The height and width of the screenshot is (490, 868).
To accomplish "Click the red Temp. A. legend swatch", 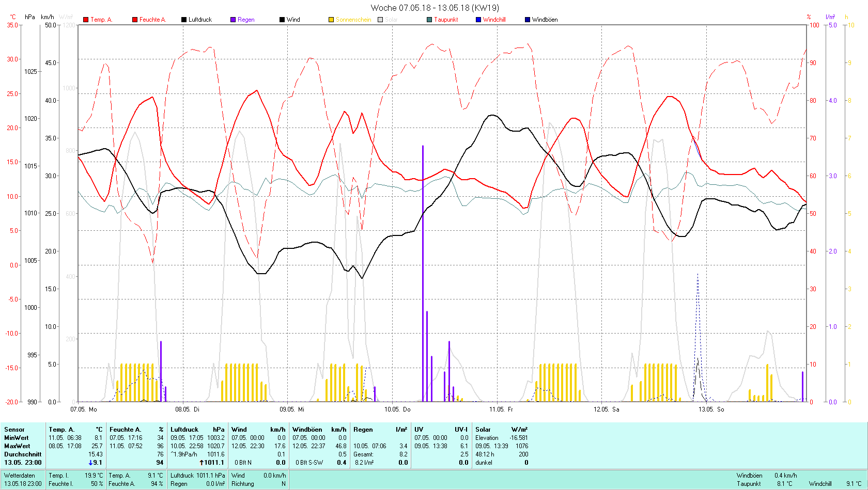I will coord(86,20).
